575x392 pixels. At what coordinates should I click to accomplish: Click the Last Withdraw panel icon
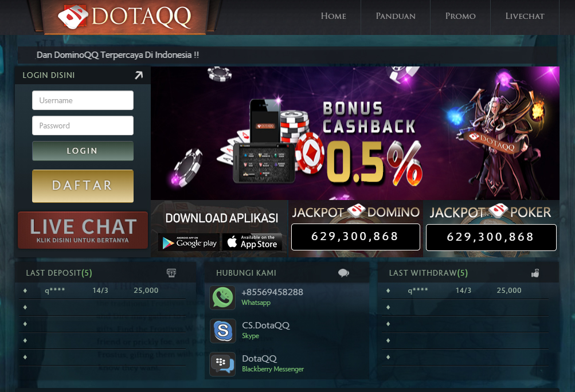pos(535,273)
